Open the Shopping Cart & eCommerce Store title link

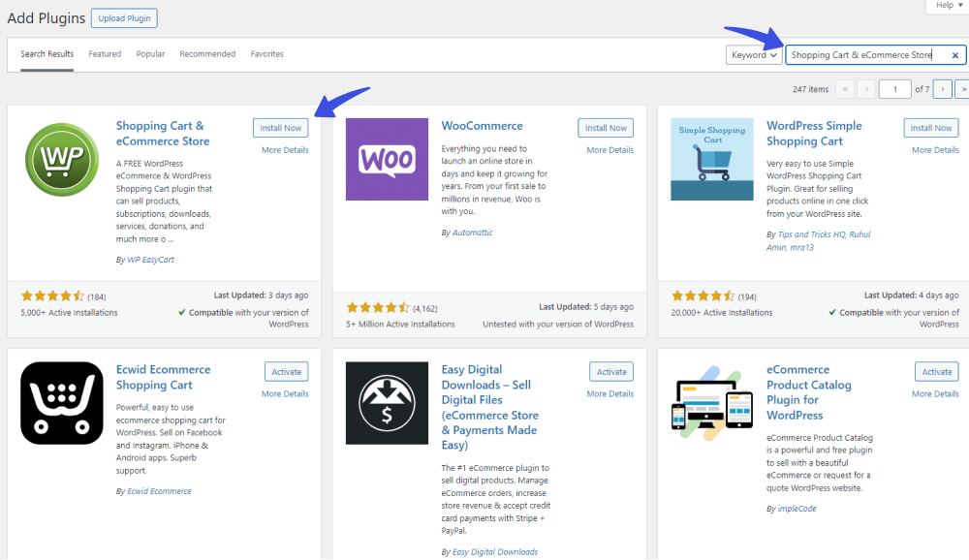[163, 134]
